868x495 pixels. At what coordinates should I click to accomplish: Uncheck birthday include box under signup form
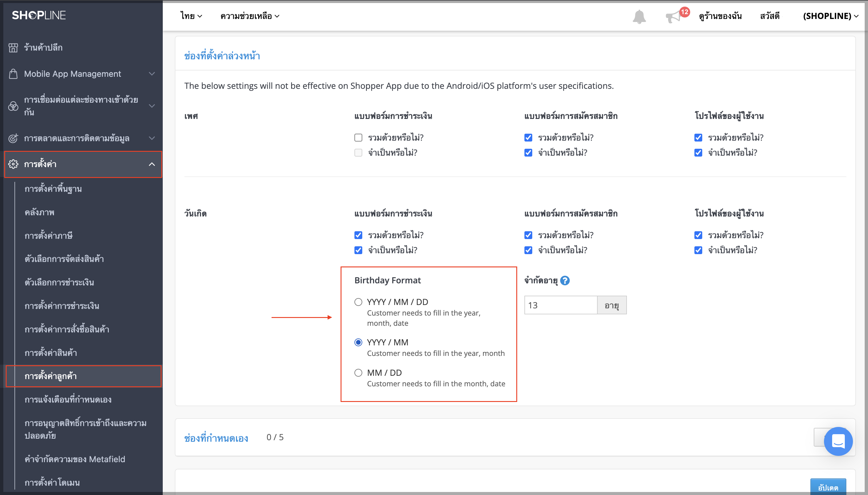[x=528, y=235]
